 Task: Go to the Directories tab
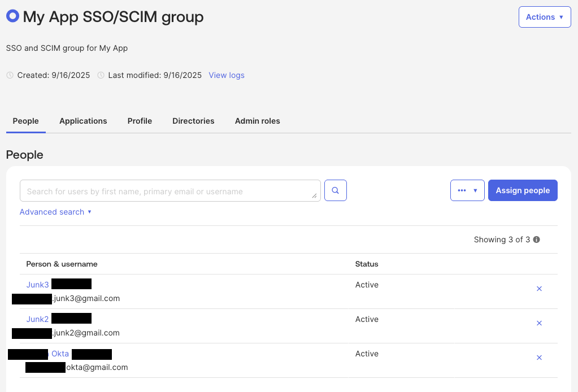(193, 121)
